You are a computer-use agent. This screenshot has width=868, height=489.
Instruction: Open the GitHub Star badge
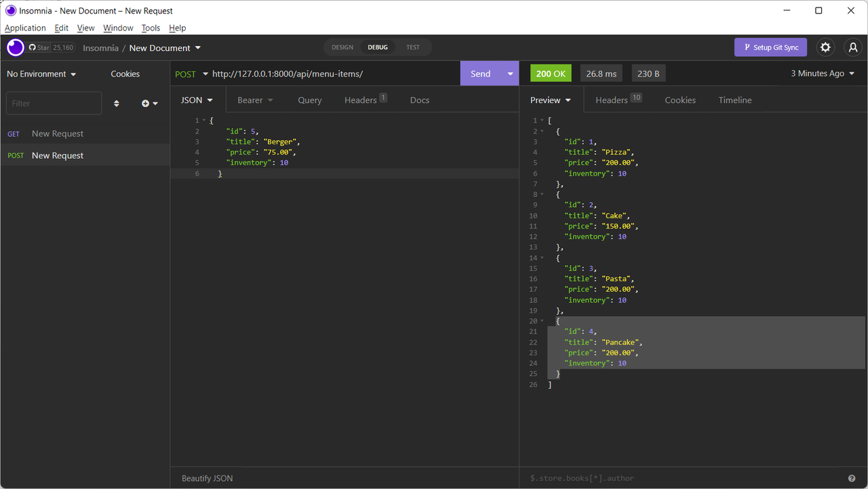51,47
